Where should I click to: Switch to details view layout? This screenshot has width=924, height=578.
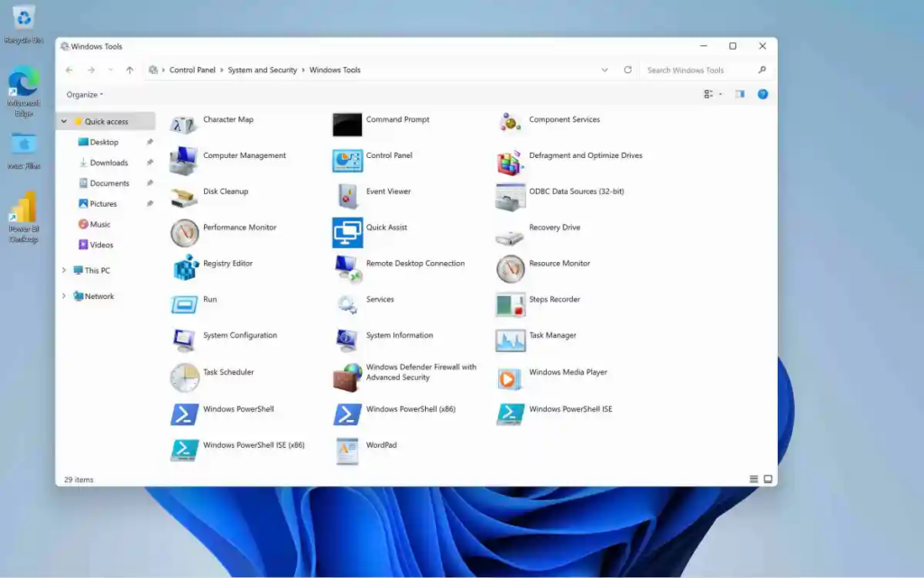tap(754, 480)
